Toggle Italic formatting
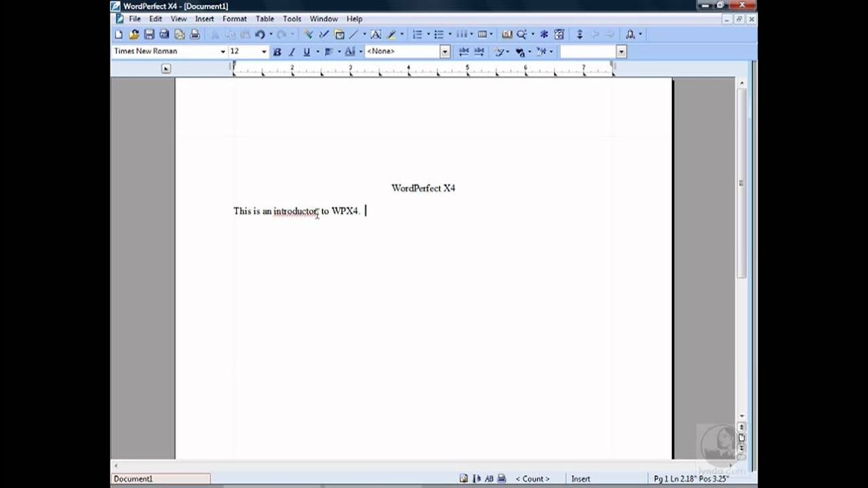Image resolution: width=868 pixels, height=488 pixels. [292, 52]
